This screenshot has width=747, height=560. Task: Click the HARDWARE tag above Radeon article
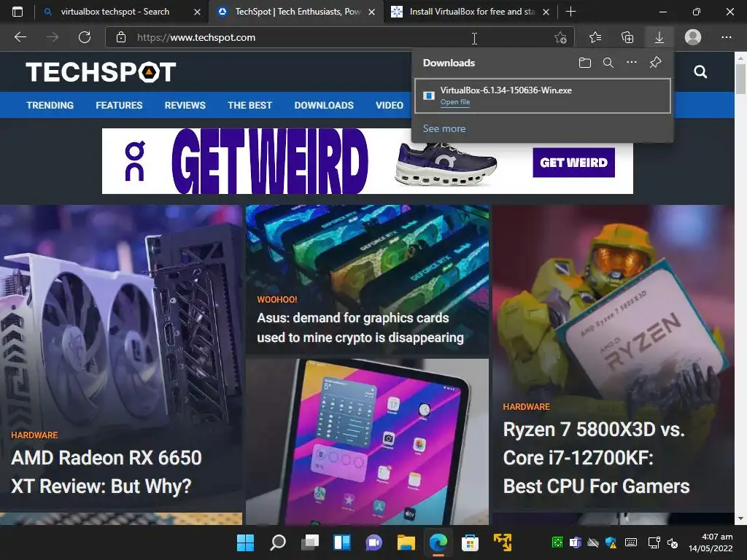[34, 435]
